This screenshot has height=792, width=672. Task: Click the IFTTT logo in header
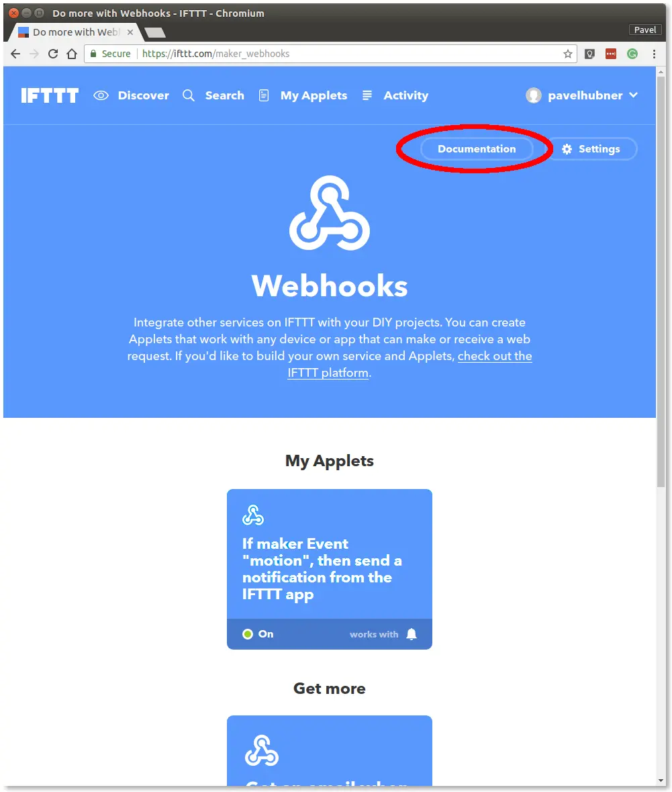[50, 95]
